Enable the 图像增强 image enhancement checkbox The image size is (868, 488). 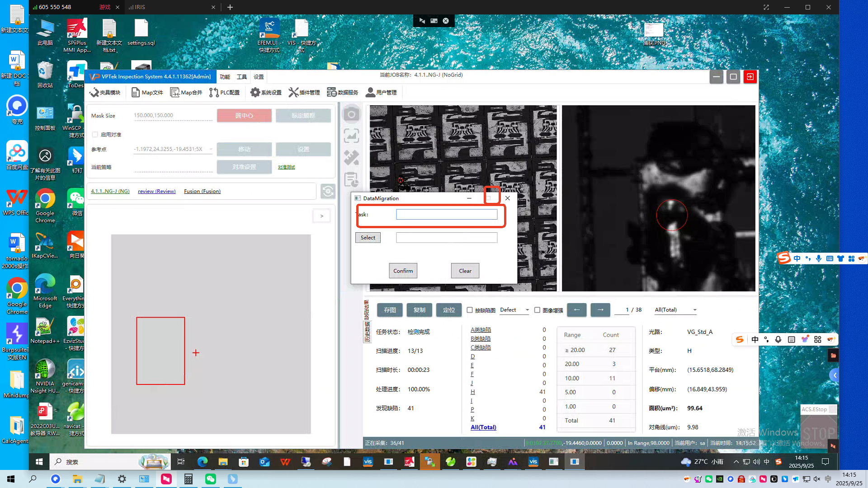537,310
